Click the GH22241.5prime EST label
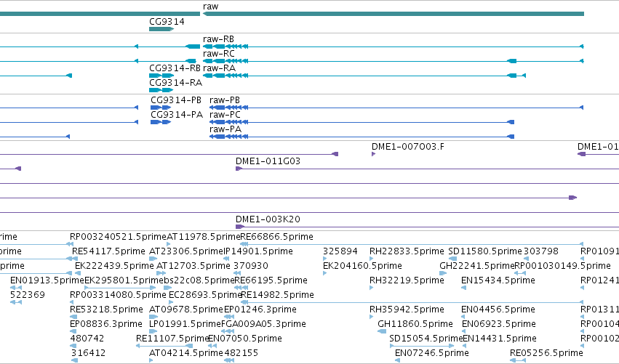619x364 pixels. click(477, 266)
